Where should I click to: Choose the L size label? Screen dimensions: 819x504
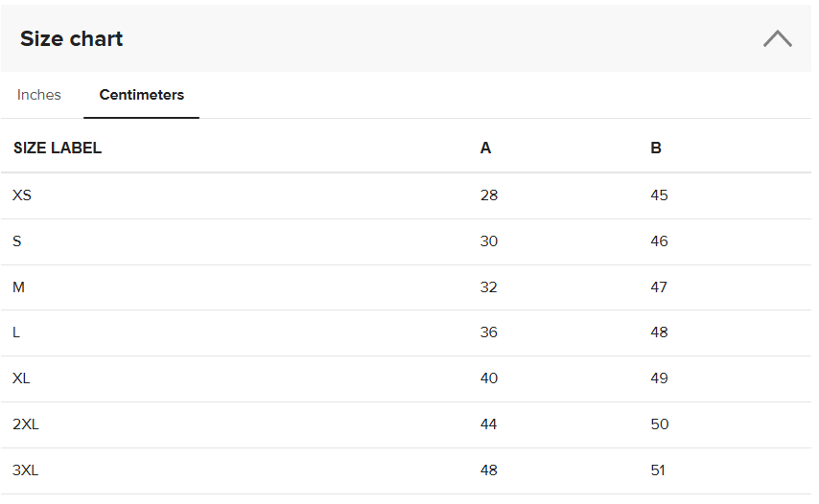point(16,332)
